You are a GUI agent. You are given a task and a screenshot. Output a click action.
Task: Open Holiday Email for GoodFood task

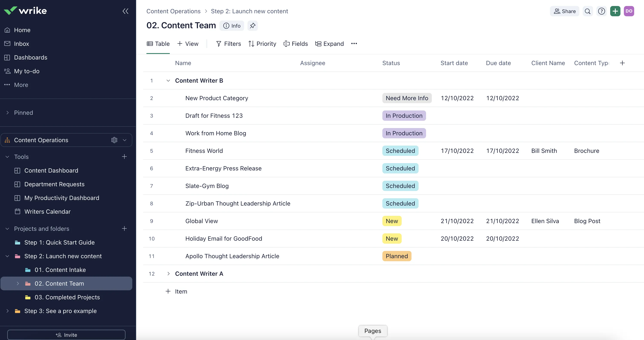224,239
